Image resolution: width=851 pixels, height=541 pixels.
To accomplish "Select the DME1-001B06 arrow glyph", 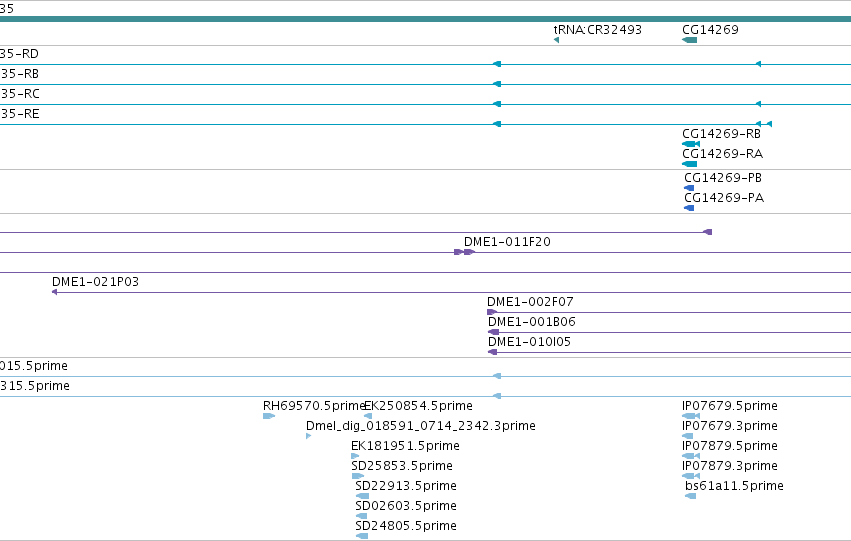I will [x=493, y=332].
